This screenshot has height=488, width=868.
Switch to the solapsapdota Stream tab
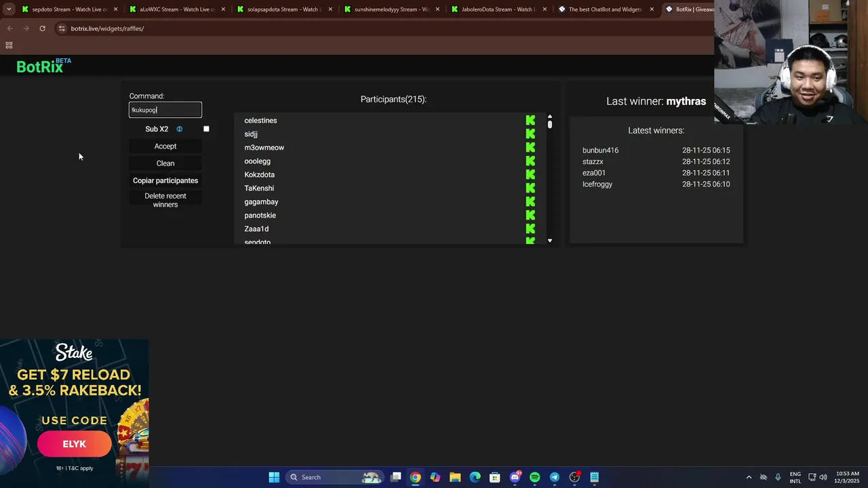[x=283, y=9]
